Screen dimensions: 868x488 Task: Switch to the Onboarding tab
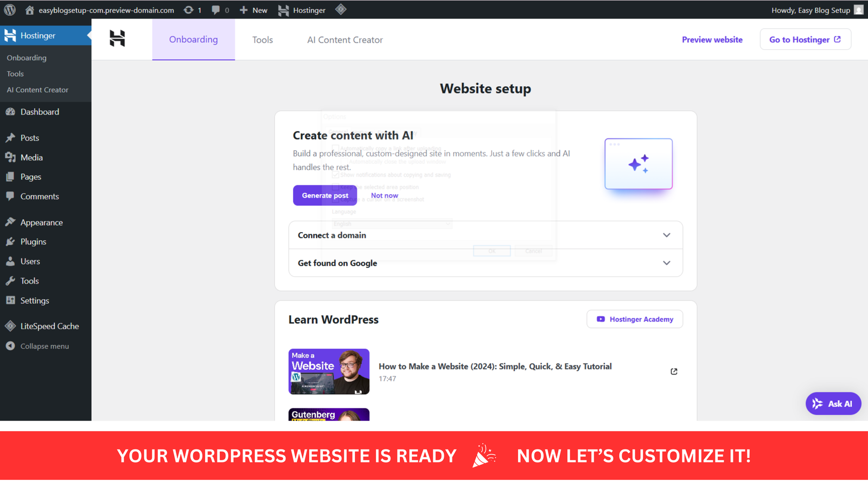pyautogui.click(x=194, y=40)
